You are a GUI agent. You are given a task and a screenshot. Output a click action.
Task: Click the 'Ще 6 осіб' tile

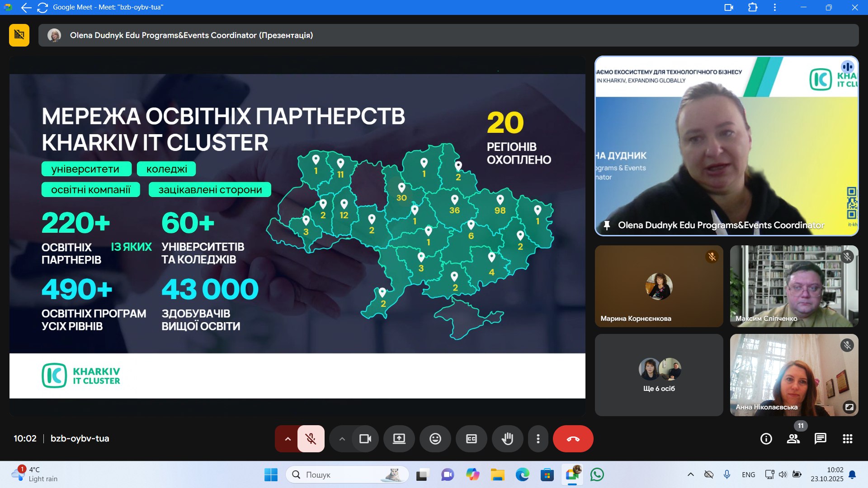659,375
